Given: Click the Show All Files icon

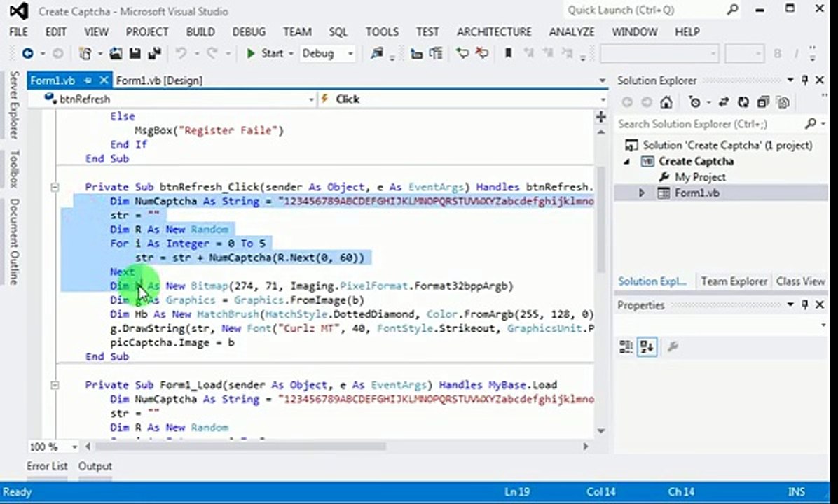Looking at the screenshot, I should point(783,102).
